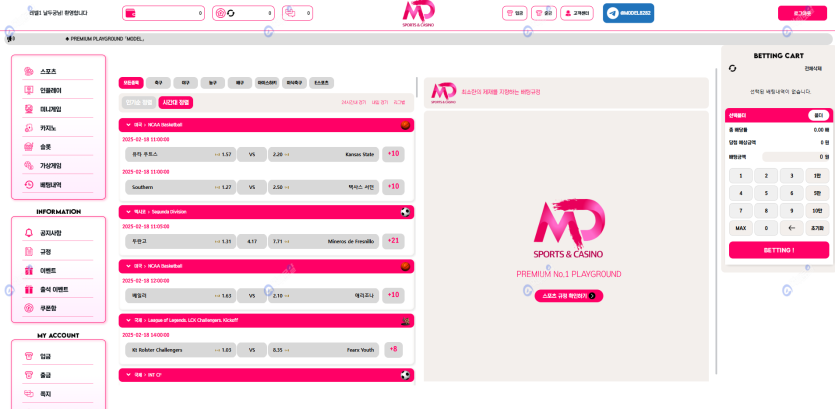This screenshot has width=835, height=409.
Task: Click the header message counter icon
Action: (x=289, y=12)
